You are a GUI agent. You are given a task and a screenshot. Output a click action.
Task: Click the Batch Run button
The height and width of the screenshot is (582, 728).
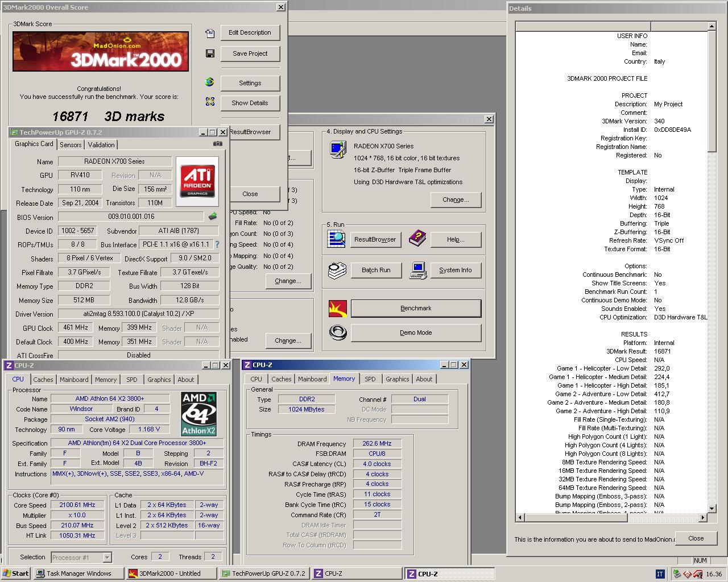click(376, 270)
